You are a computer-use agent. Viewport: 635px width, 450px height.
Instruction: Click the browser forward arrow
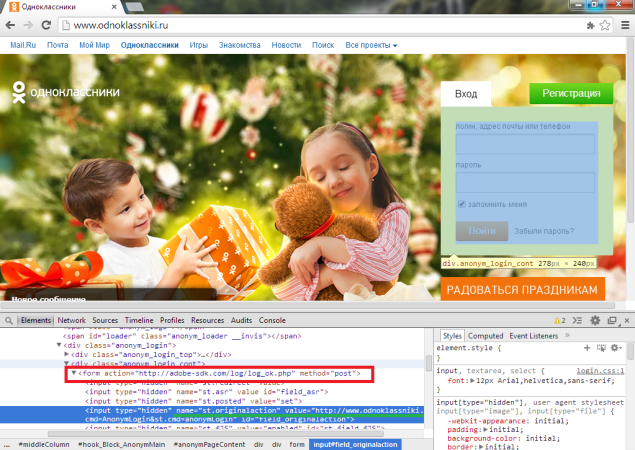(28, 25)
